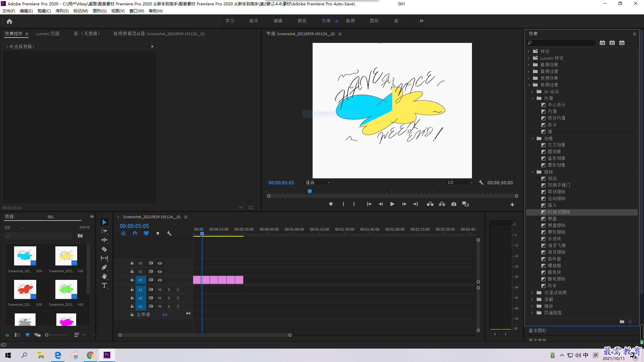
Task: Toggle lock on track V1
Action: [x=132, y=280]
